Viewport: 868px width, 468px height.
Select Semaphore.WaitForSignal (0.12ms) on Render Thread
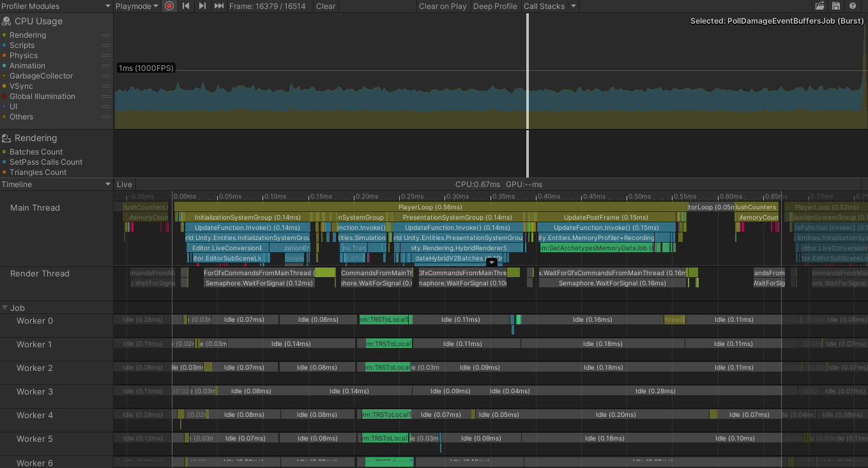[x=259, y=283]
